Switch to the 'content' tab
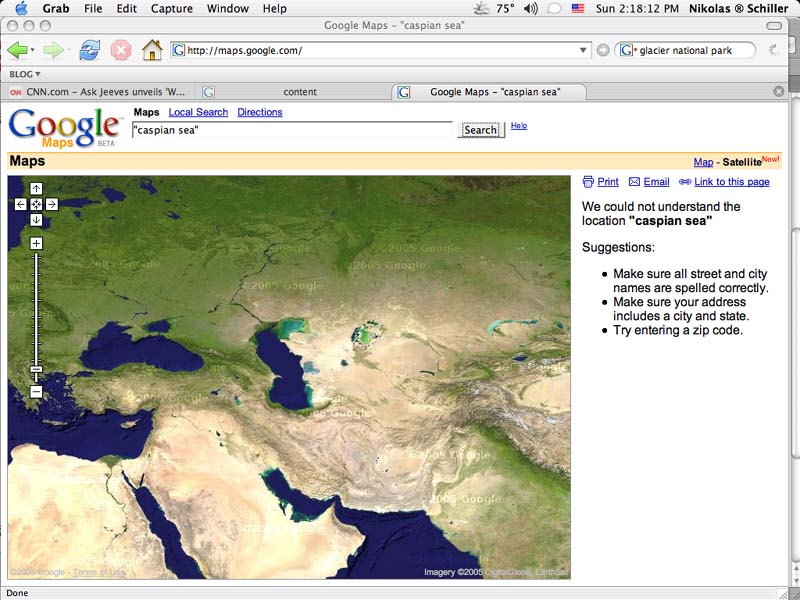Viewport: 800px width, 600px height. [293, 92]
